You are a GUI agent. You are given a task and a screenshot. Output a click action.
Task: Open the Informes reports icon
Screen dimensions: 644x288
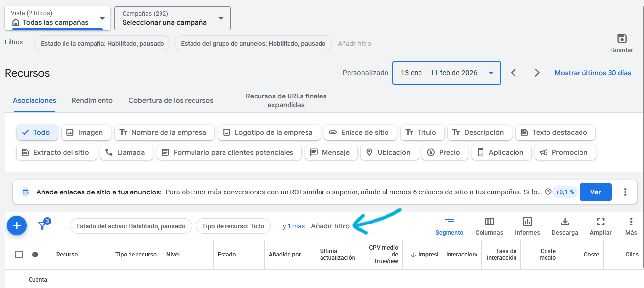pyautogui.click(x=527, y=222)
